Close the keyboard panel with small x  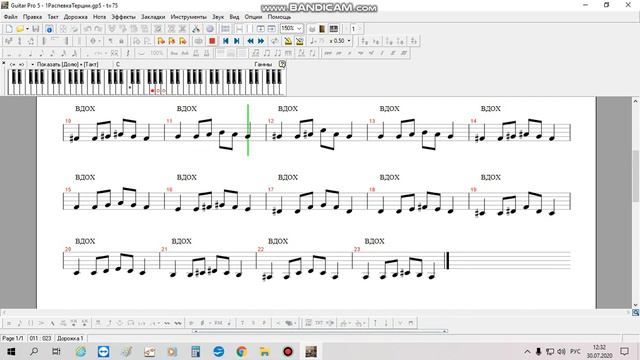tap(4, 63)
